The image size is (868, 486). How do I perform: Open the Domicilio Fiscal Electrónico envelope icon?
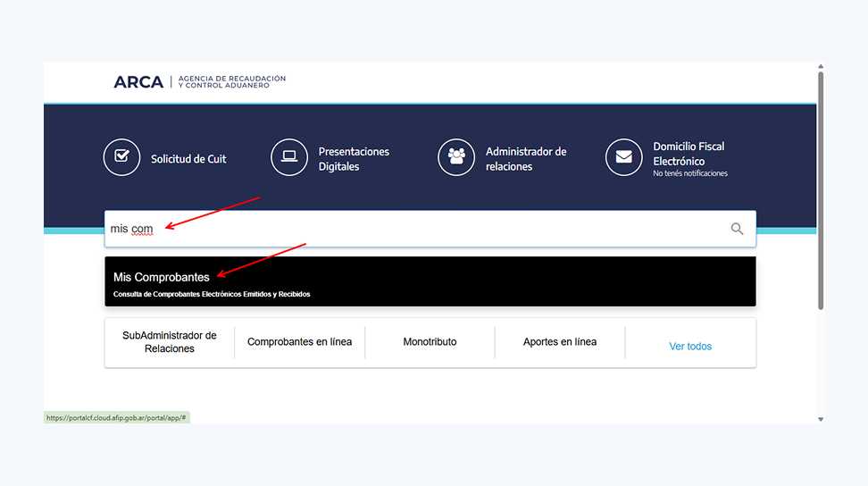coord(624,157)
